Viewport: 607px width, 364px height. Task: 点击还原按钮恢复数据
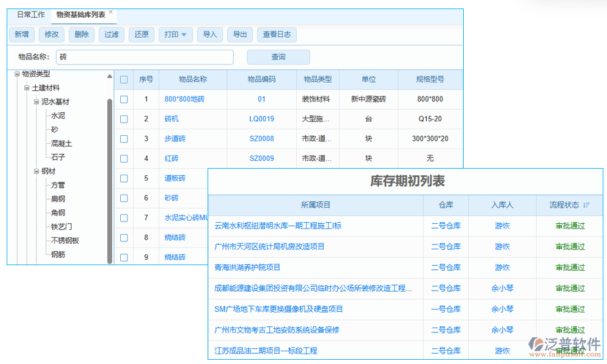coord(141,35)
